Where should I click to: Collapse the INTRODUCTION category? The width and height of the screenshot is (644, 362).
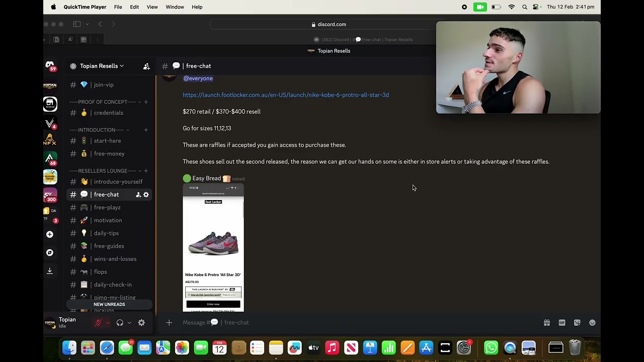tap(128, 130)
